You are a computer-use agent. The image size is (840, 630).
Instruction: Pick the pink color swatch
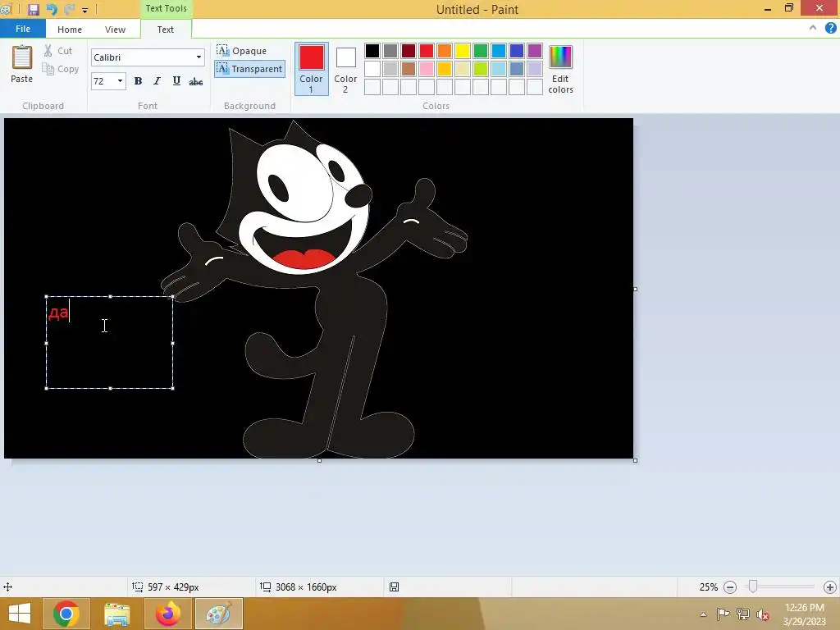click(x=427, y=69)
